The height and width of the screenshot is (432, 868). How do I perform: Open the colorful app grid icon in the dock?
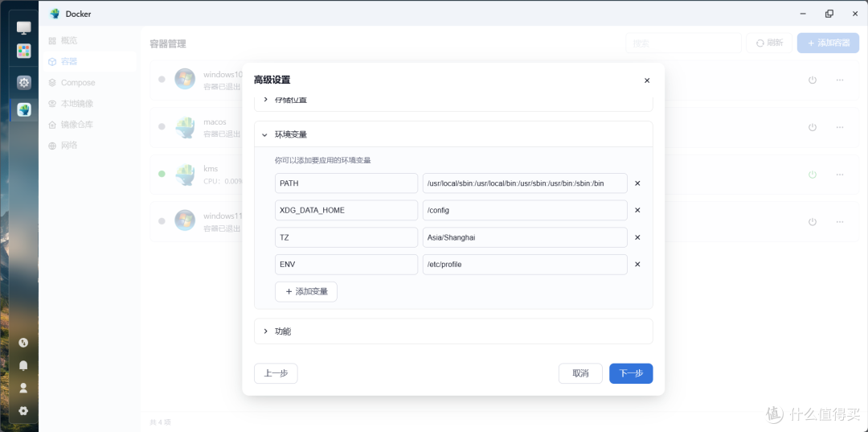[24, 51]
